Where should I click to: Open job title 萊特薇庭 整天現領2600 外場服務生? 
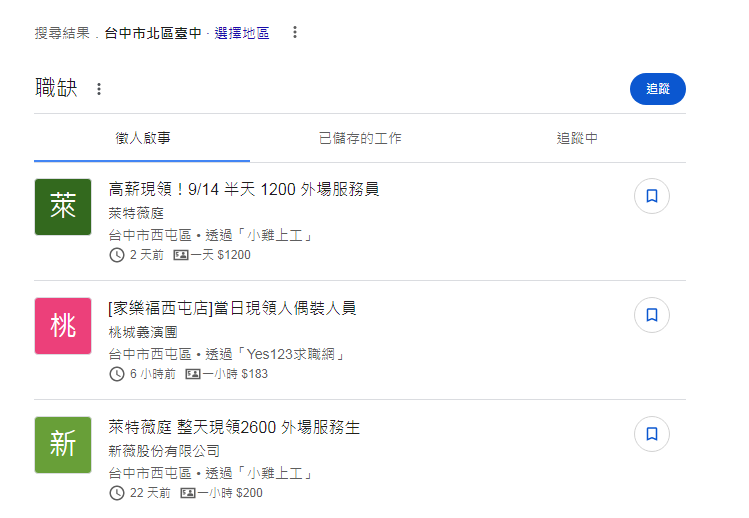233,427
